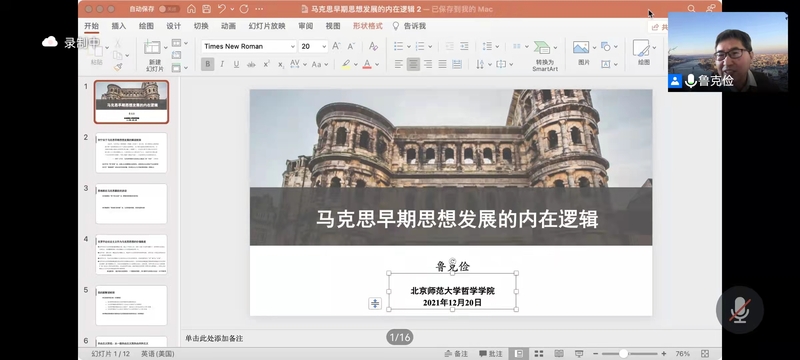Apply italic formatting with the I button

tap(222, 64)
